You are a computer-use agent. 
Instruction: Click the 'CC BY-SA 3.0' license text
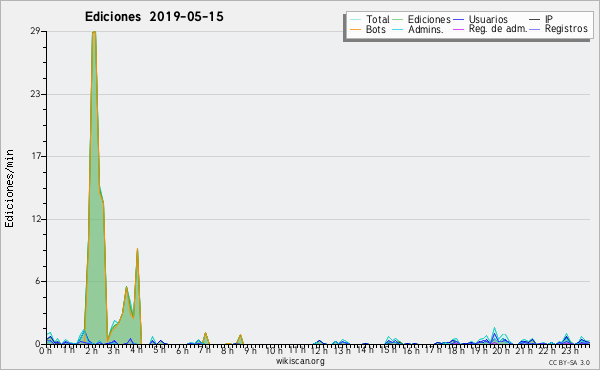pyautogui.click(x=569, y=362)
